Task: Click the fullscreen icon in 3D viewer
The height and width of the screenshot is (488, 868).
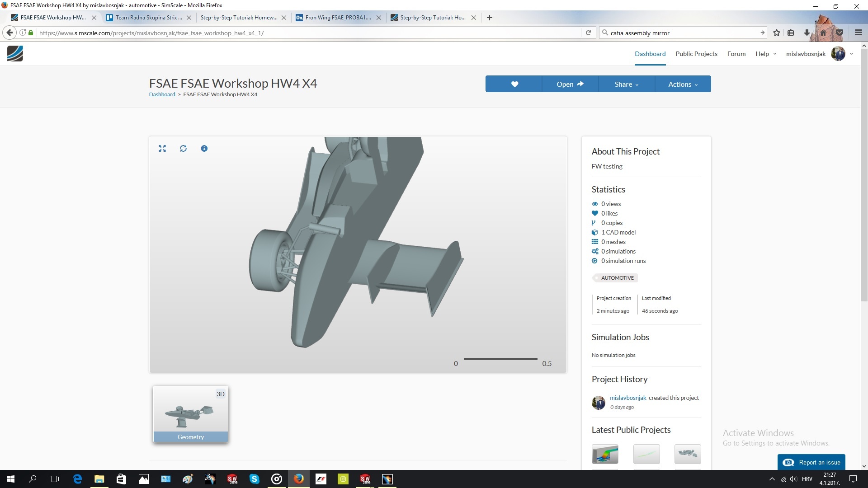Action: coord(162,149)
